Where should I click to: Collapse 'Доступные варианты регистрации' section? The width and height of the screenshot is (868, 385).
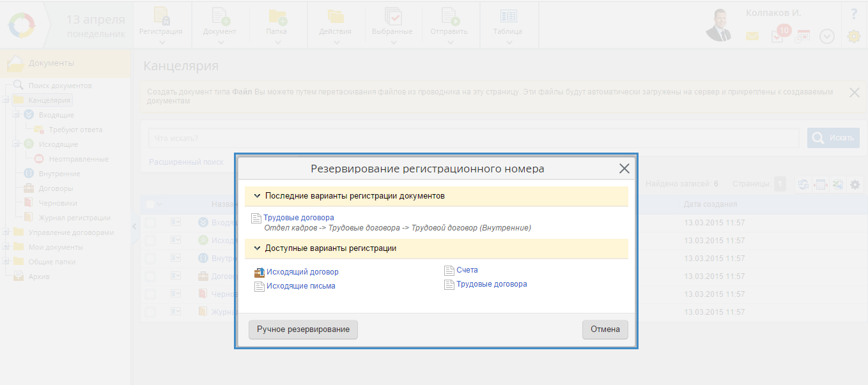pyautogui.click(x=257, y=248)
